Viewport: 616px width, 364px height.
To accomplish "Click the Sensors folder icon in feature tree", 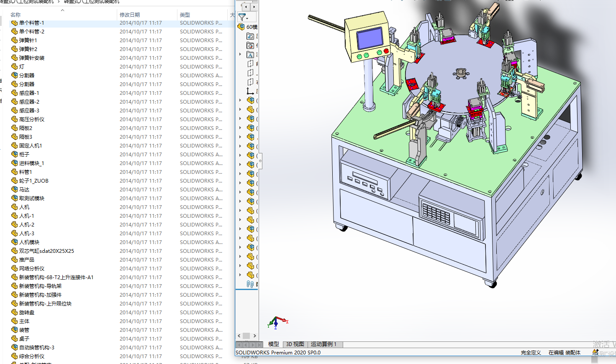I will pos(250,46).
